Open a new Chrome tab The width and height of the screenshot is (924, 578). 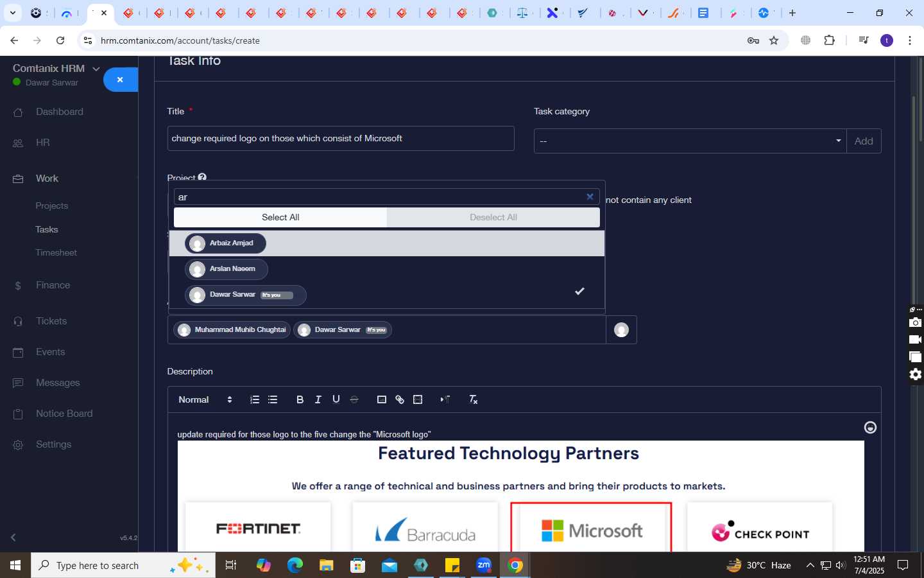(x=792, y=13)
